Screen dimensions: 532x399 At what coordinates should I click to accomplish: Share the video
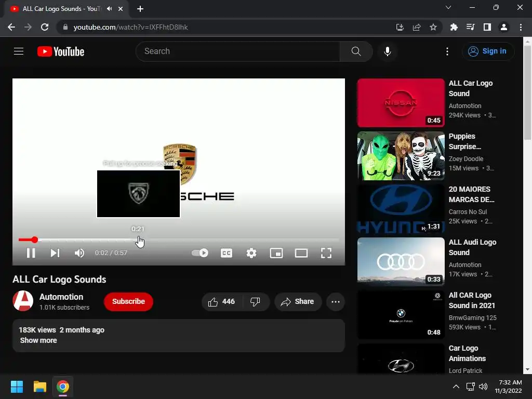298,302
